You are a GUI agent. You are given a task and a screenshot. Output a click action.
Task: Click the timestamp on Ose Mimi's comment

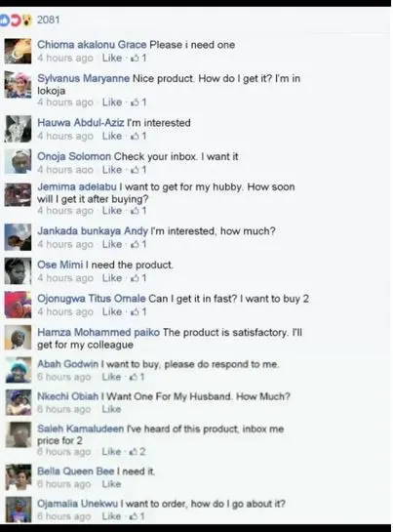pyautogui.click(x=65, y=278)
